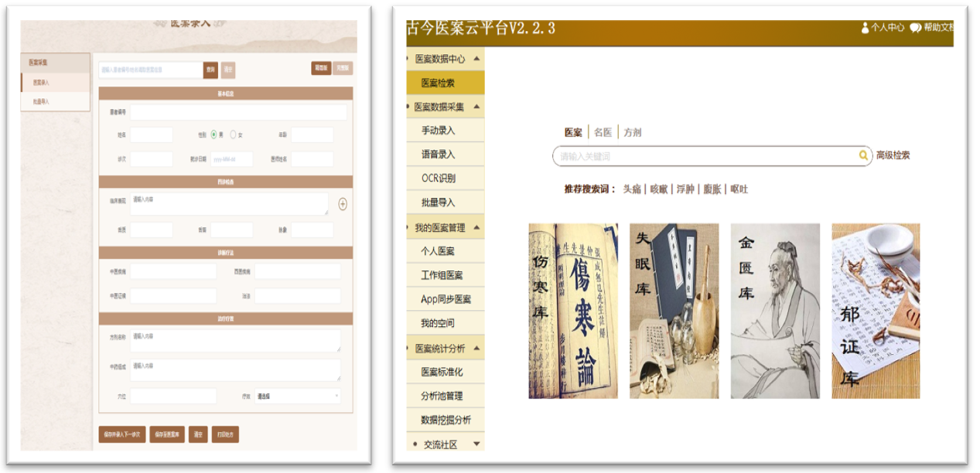
Task: Click the 帮助文档 chat bubble icon
Action: 915,28
